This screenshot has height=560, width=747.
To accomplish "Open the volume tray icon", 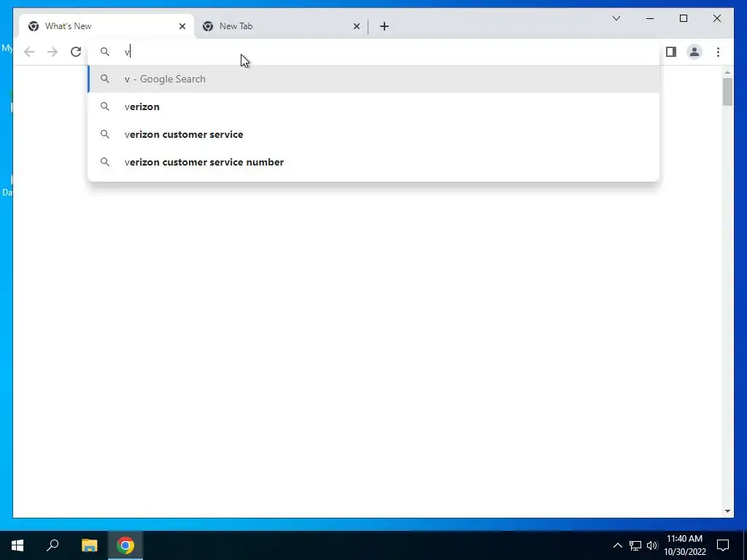I will [x=652, y=545].
